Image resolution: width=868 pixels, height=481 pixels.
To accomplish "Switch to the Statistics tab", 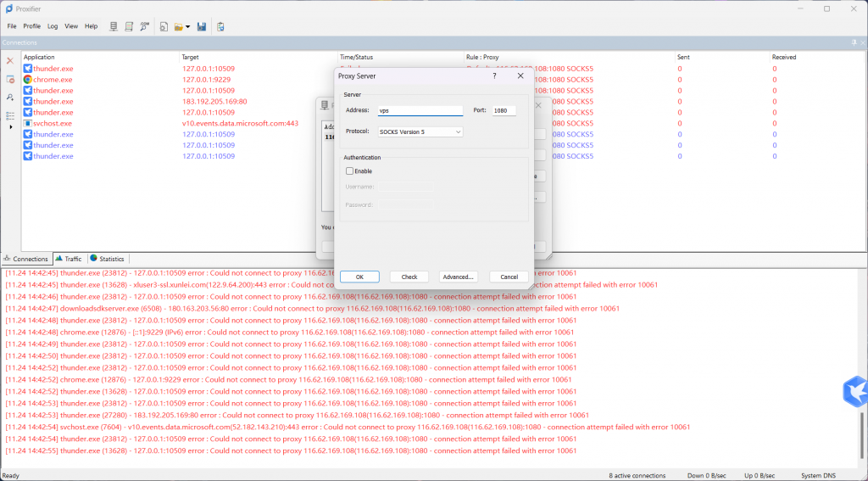I will pos(108,259).
